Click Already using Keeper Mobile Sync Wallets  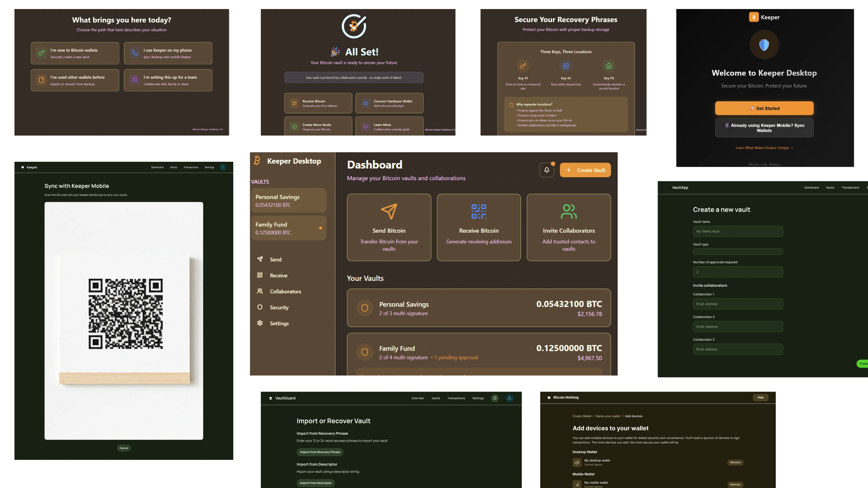pos(764,128)
